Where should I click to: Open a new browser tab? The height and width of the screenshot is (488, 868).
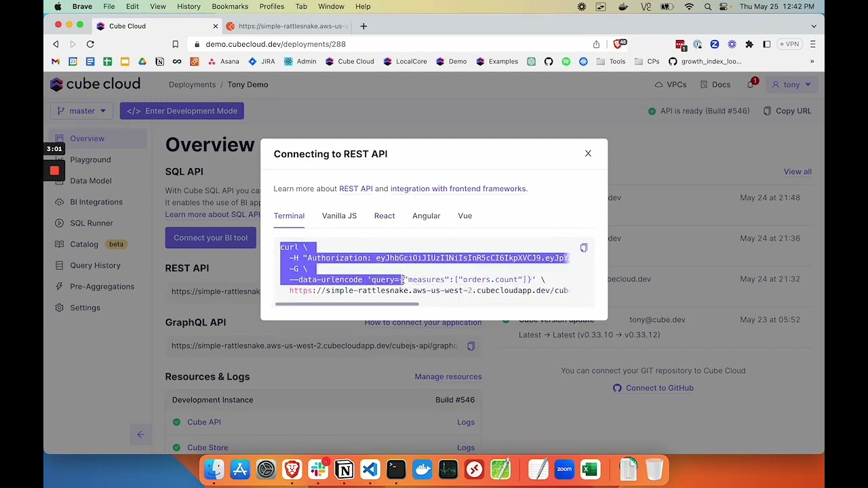[x=363, y=26]
